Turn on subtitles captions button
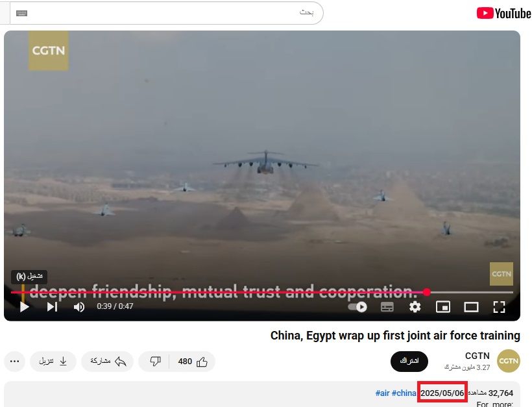532x407 pixels. click(x=387, y=307)
